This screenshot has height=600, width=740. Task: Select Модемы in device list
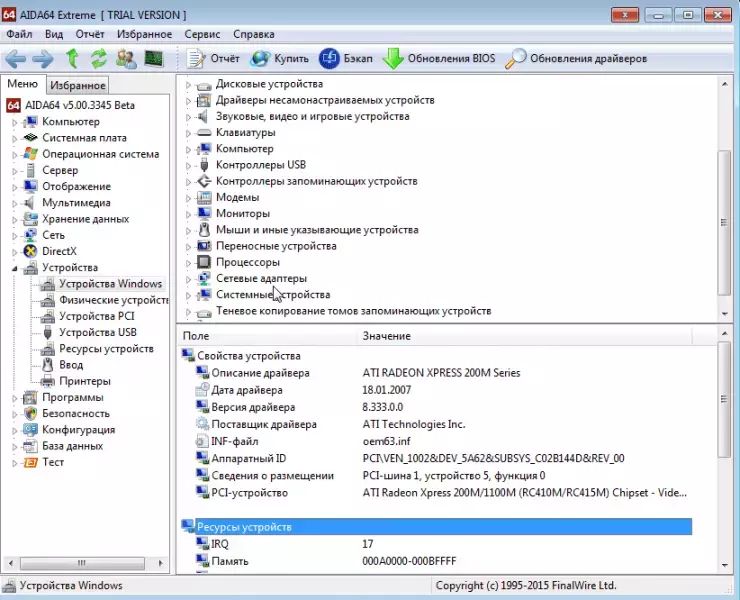(x=237, y=197)
